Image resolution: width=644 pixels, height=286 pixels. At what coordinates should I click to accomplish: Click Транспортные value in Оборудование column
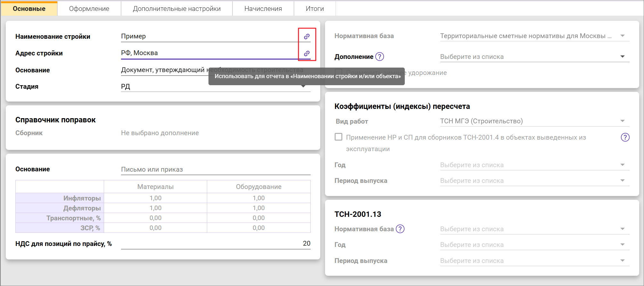[x=258, y=218]
